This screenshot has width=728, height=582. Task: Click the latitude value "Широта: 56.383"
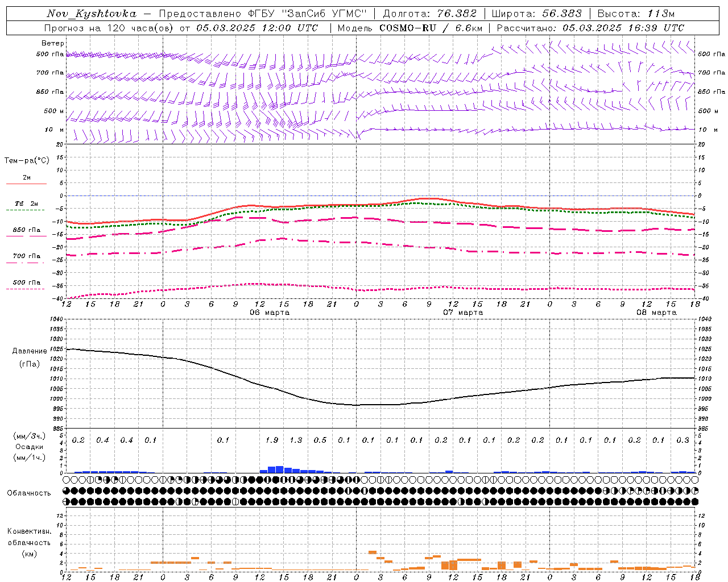[x=536, y=14]
